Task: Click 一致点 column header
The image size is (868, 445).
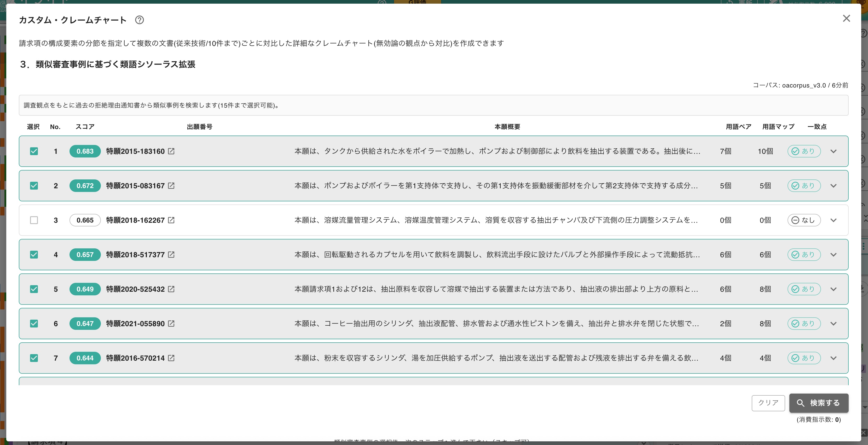Action: tap(817, 127)
